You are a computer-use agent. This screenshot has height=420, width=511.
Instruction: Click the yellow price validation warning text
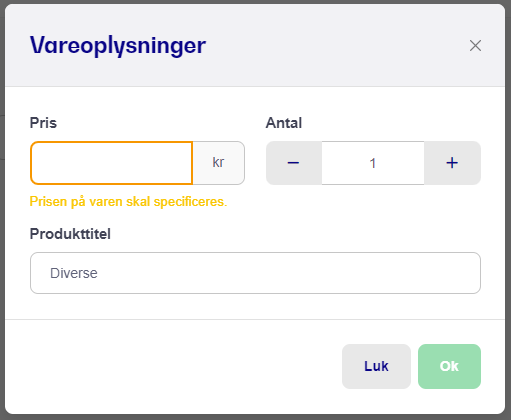(128, 202)
